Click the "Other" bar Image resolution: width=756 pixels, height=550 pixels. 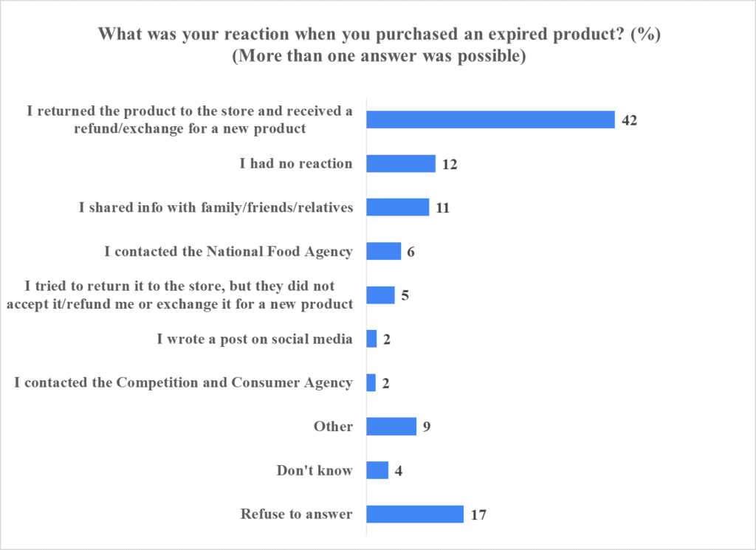(391, 426)
